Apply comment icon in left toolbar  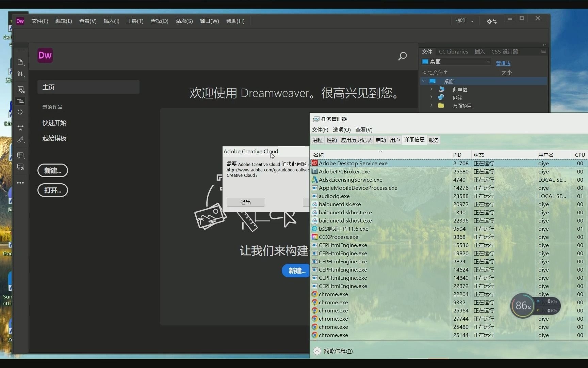click(x=20, y=155)
